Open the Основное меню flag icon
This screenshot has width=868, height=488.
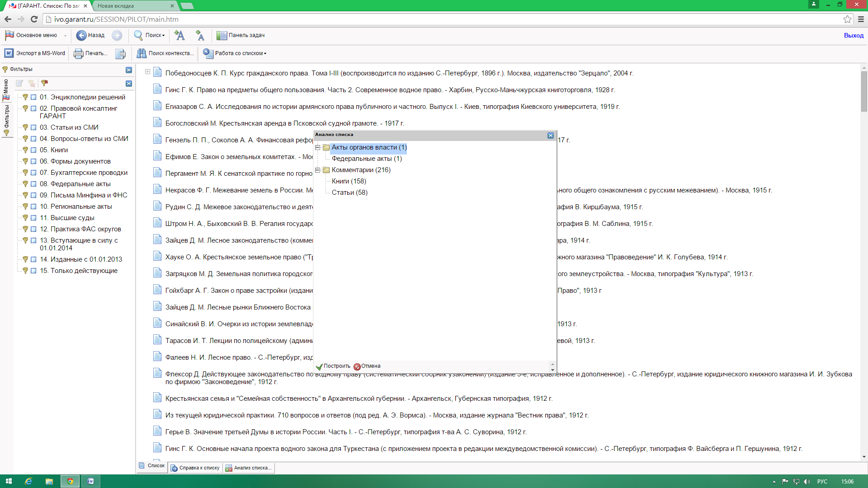tap(9, 35)
